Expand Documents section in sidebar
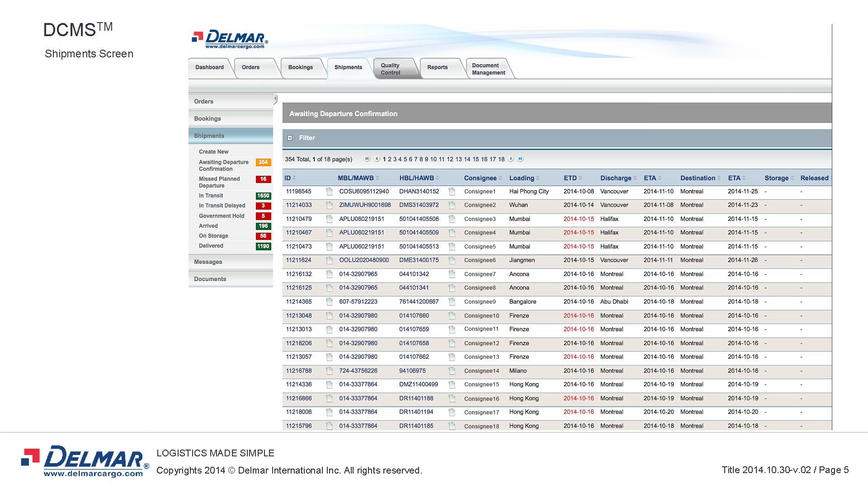This screenshot has height=488, width=868. [231, 279]
